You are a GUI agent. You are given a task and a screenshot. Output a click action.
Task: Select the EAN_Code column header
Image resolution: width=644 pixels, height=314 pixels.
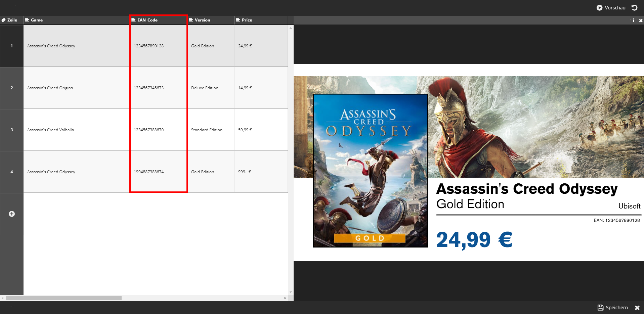tap(147, 20)
